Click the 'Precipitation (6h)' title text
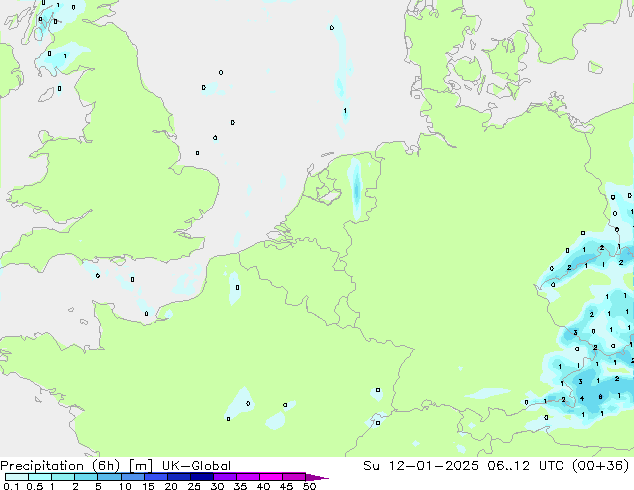 tap(60, 466)
